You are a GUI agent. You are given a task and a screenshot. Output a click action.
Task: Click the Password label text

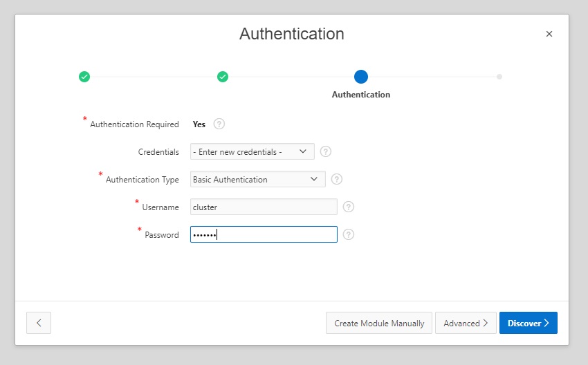(162, 235)
